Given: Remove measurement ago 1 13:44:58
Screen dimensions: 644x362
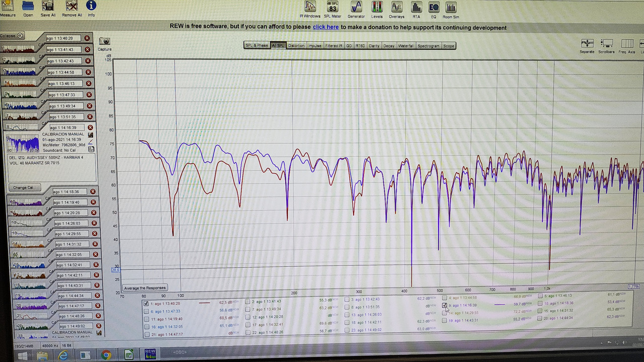Looking at the screenshot, I should (88, 72).
